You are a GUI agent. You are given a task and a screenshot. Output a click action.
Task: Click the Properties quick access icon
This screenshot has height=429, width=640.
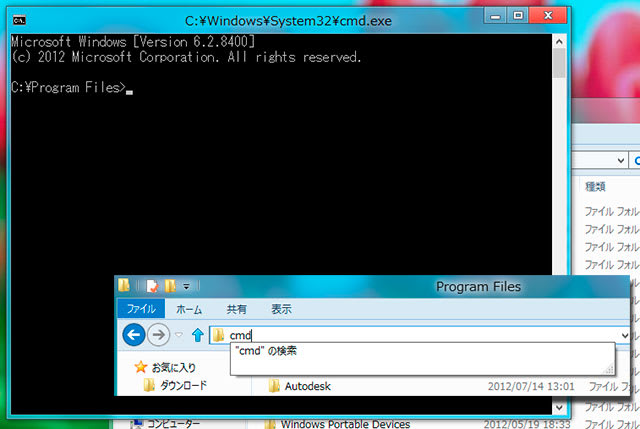[x=152, y=286]
